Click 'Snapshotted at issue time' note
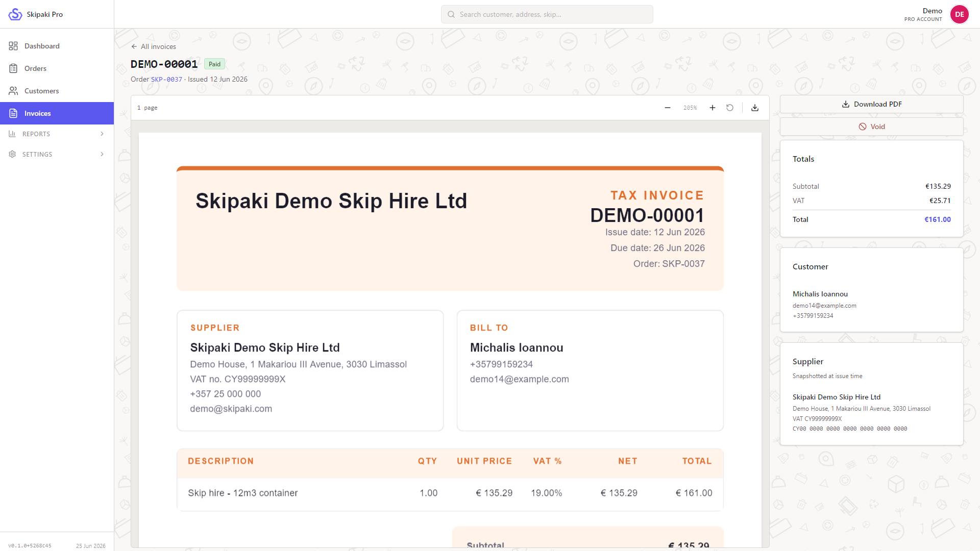The width and height of the screenshot is (980, 551). (827, 376)
